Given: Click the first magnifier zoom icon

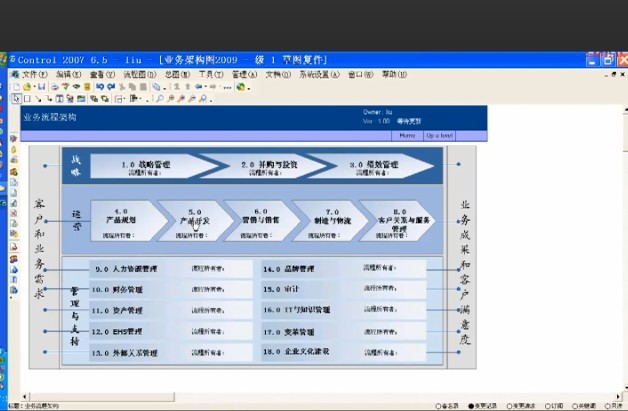Looking at the screenshot, I should [160, 99].
